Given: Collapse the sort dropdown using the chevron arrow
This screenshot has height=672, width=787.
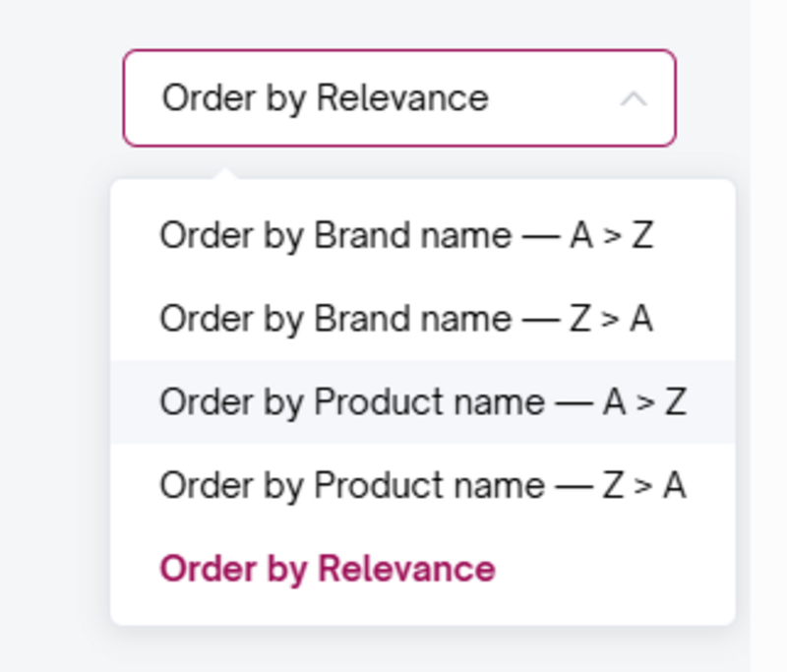Looking at the screenshot, I should tap(634, 98).
